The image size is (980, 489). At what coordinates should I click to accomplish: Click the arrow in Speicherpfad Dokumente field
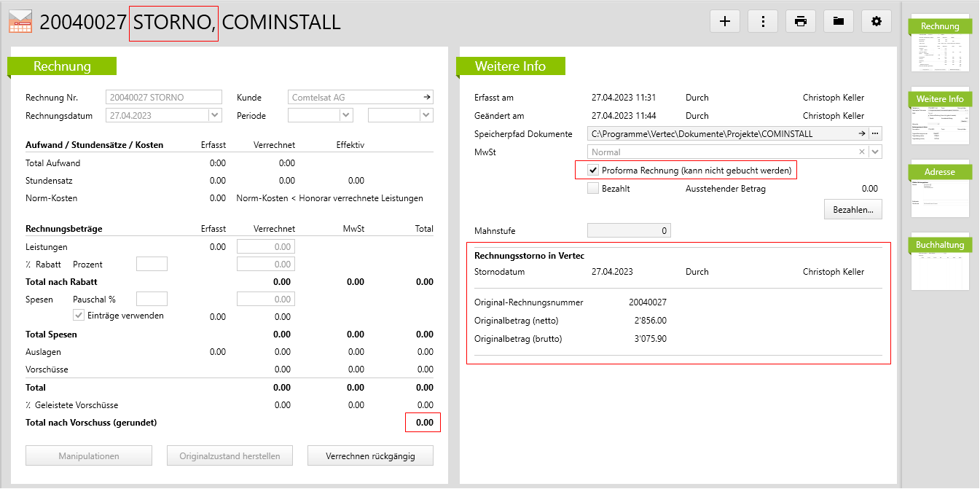pos(861,133)
